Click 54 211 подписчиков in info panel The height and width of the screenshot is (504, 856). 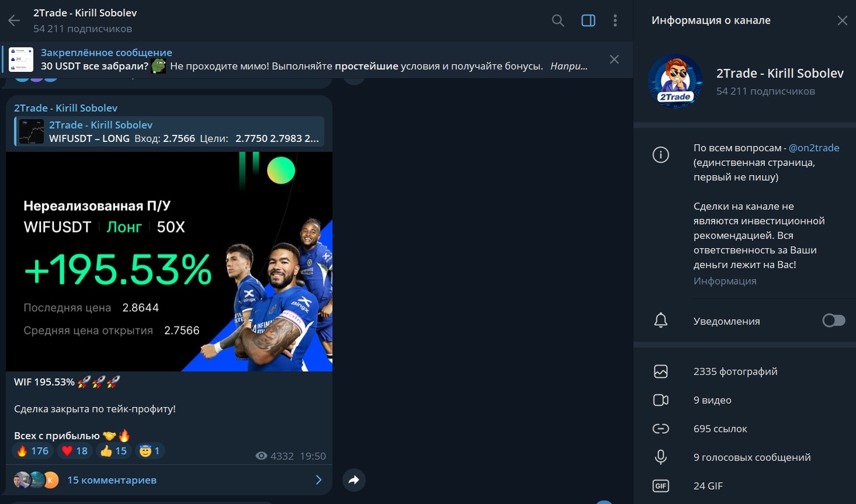pyautogui.click(x=765, y=91)
